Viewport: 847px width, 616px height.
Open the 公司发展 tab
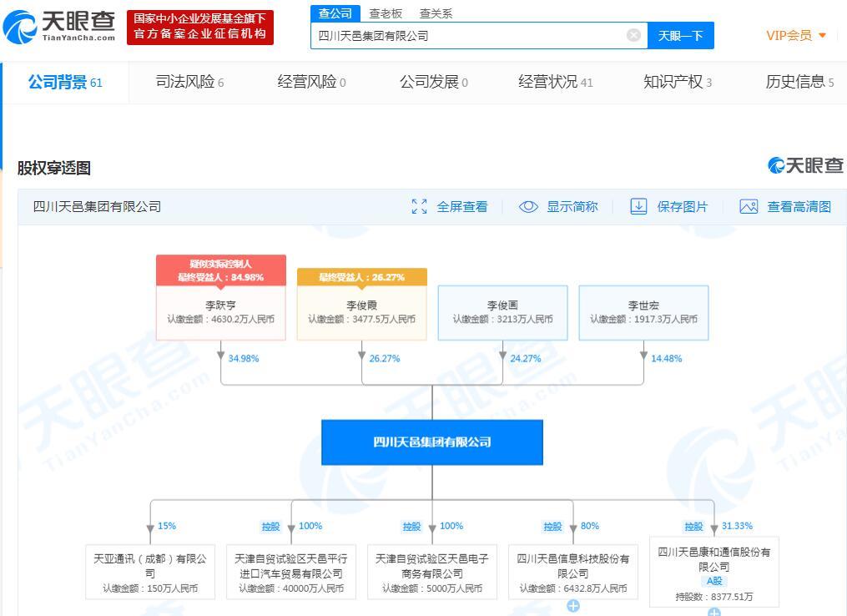pyautogui.click(x=434, y=82)
